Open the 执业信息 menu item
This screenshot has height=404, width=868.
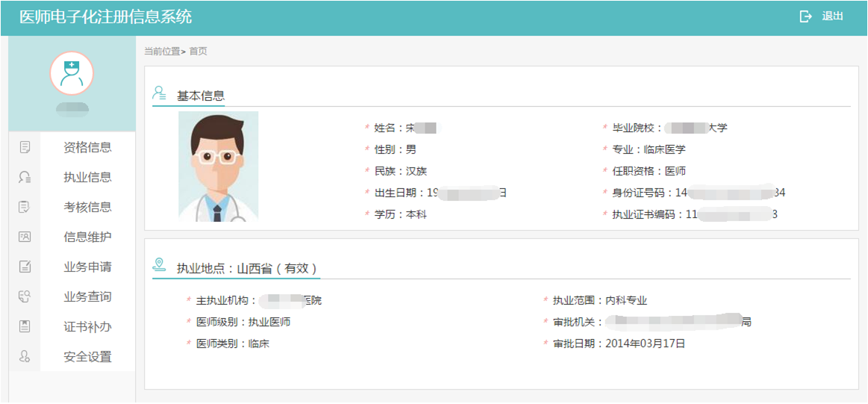(x=87, y=177)
